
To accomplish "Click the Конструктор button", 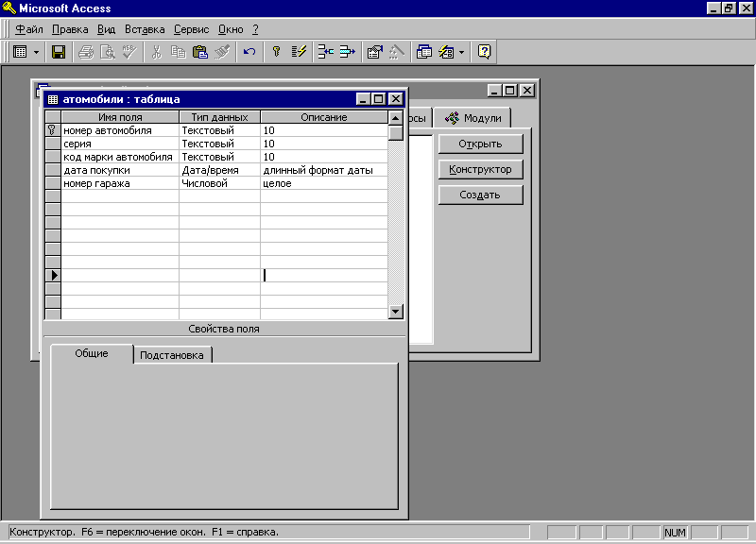I will click(x=480, y=169).
